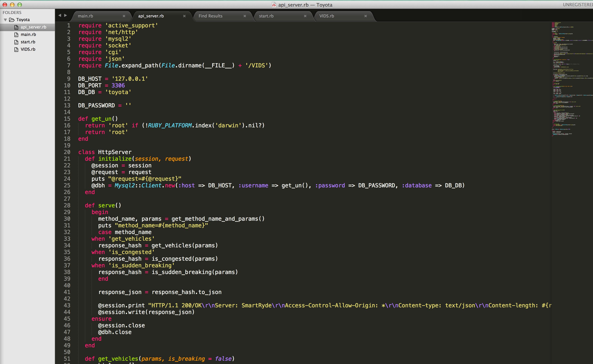This screenshot has height=364, width=593.
Task: Click the next tab arrow icon
Action: tap(66, 16)
